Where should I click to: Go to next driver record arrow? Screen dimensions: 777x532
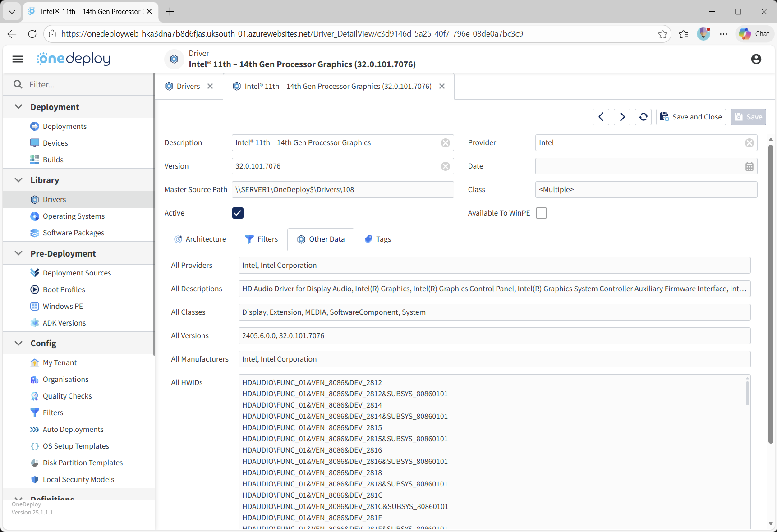(x=622, y=117)
